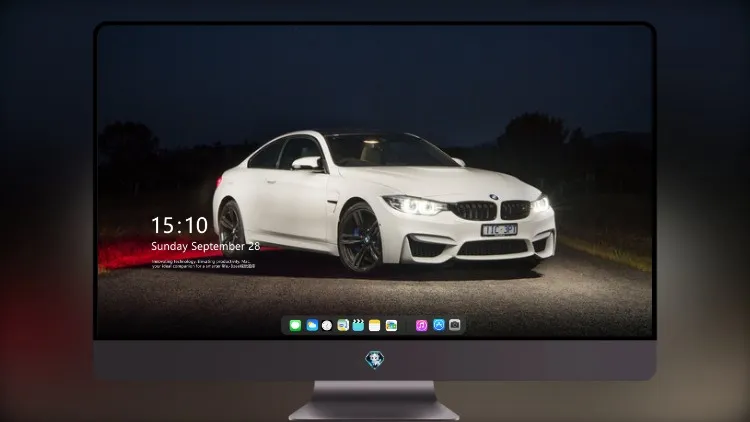Open the green Messages app in dock
The height and width of the screenshot is (422, 750).
tap(295, 325)
